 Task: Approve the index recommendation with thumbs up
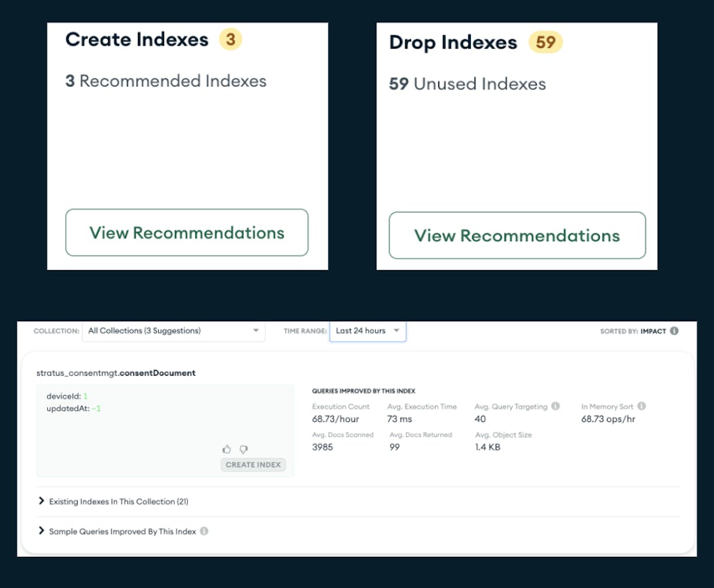(227, 449)
